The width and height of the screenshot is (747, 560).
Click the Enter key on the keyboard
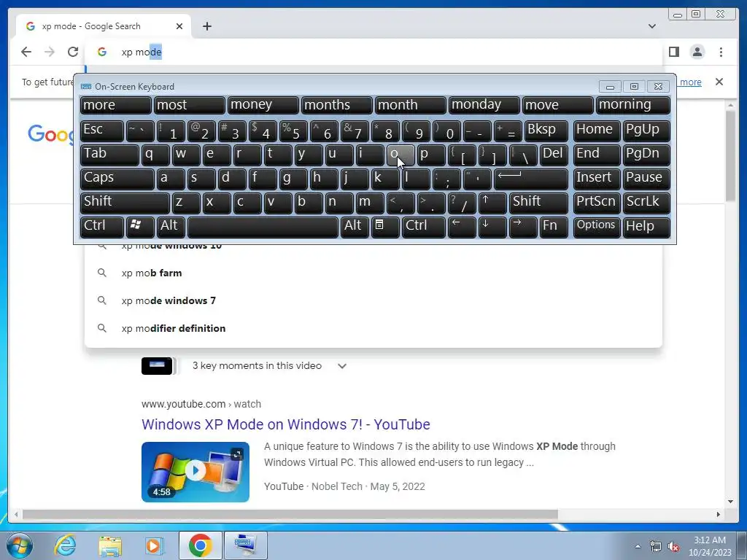[x=531, y=179]
